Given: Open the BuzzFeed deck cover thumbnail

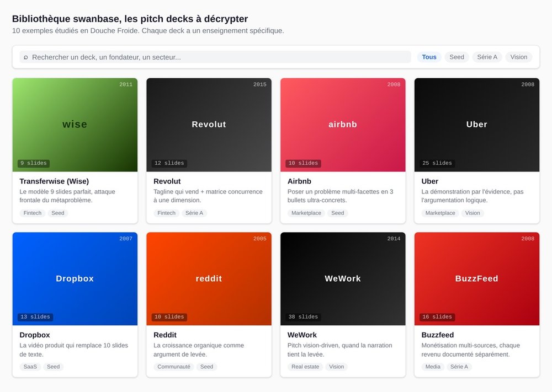Looking at the screenshot, I should pyautogui.click(x=477, y=279).
